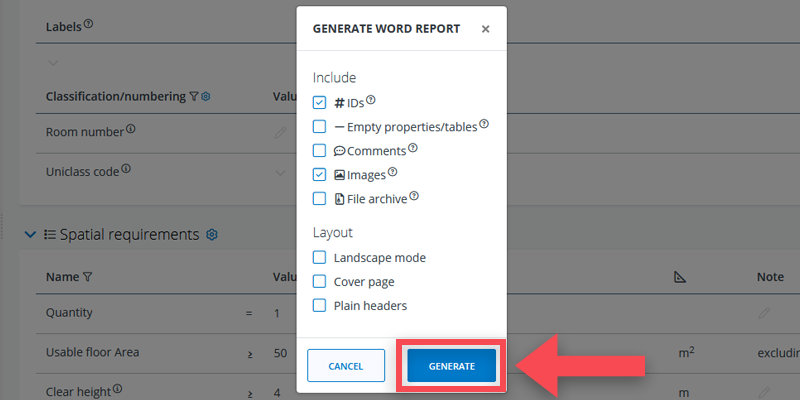The image size is (800, 400).
Task: Enable the Comments checkbox
Action: pyautogui.click(x=319, y=151)
